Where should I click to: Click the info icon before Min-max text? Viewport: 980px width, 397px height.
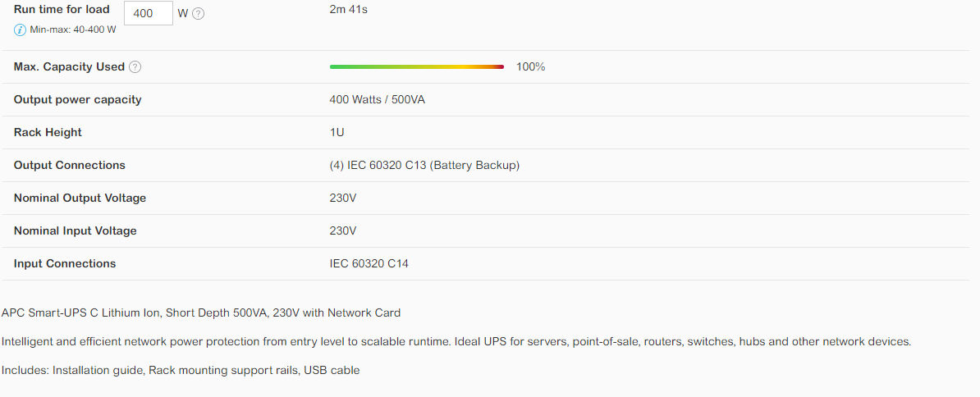pos(20,30)
